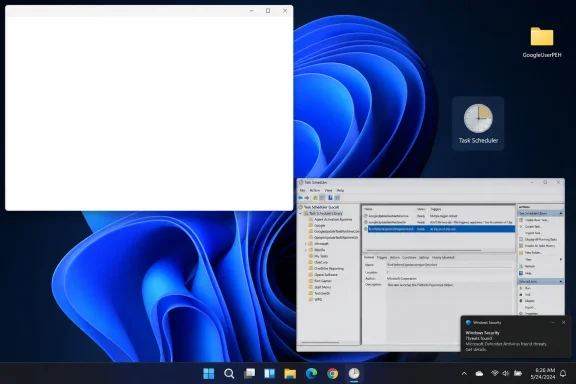Screen dimensions: 576x384
Task: Open the File menu in Task Scheduler
Action: tap(302, 190)
